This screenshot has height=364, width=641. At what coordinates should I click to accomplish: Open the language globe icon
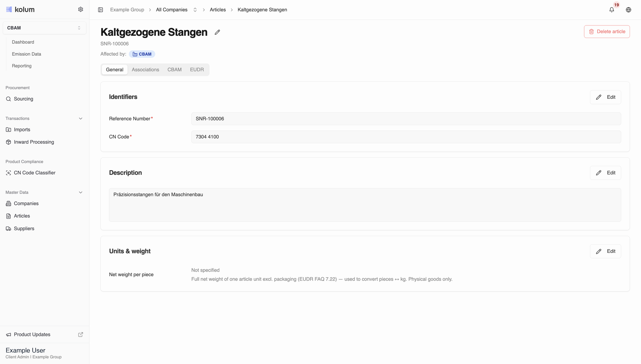point(628,10)
